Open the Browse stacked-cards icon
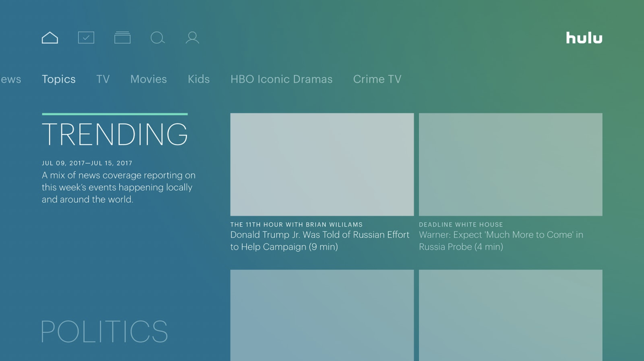The height and width of the screenshot is (361, 644). pyautogui.click(x=122, y=37)
